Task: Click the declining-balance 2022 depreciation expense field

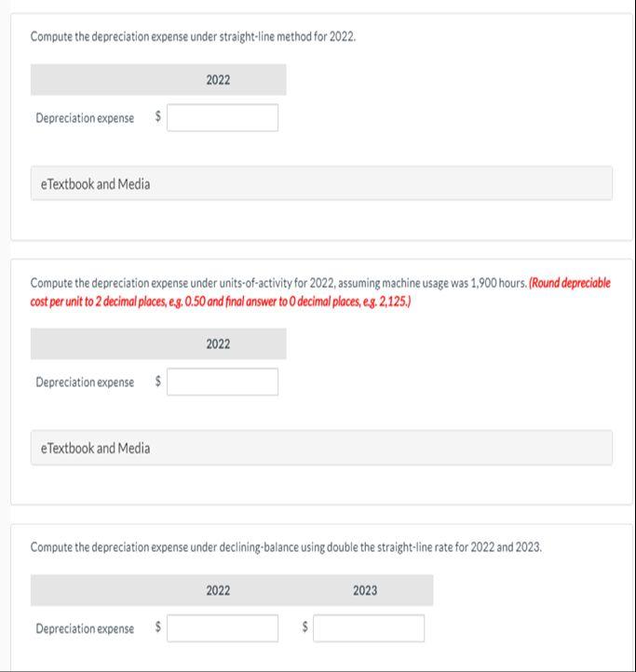Action: [x=223, y=628]
